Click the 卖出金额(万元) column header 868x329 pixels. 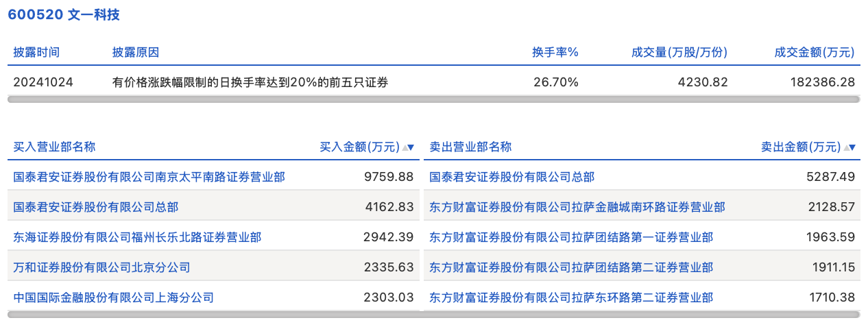pos(800,147)
